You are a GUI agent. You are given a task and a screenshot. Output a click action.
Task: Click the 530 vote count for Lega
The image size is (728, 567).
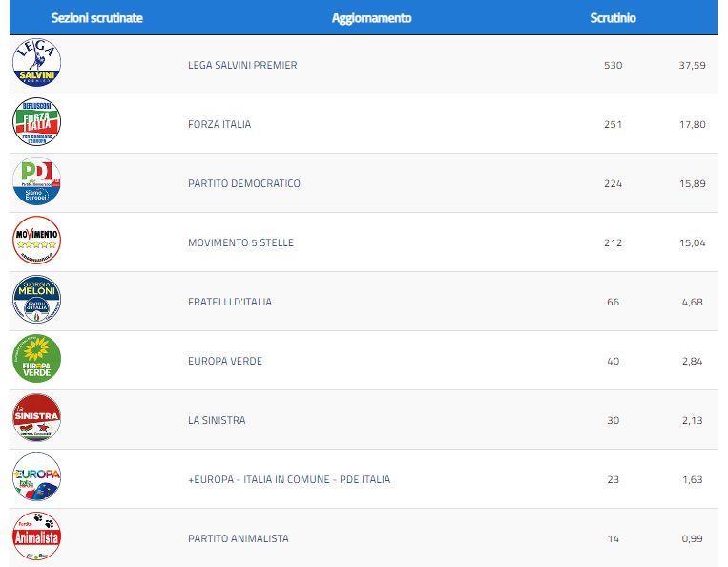click(x=613, y=66)
